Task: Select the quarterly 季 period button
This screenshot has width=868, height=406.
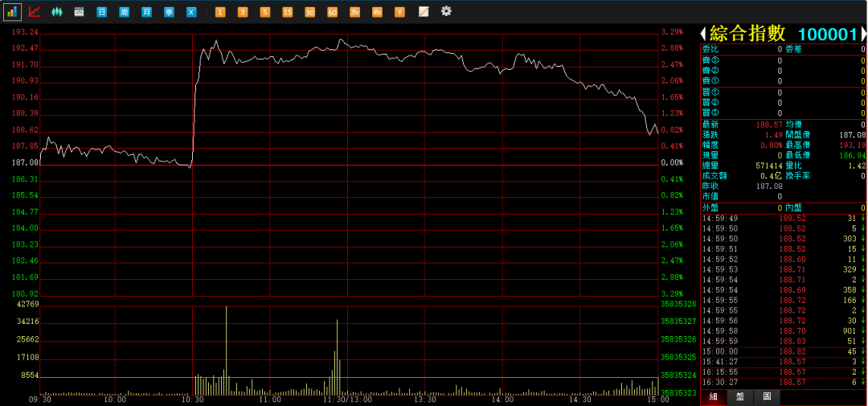Action: pos(169,12)
